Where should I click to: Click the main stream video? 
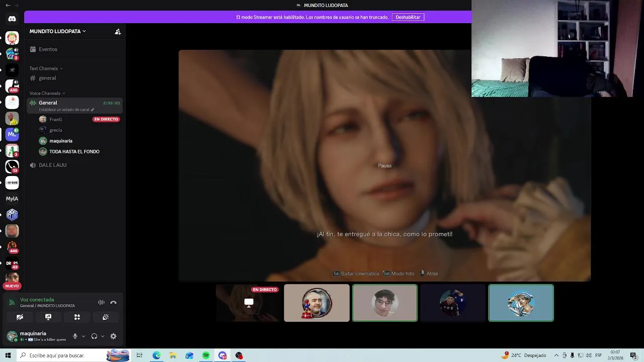tap(384, 165)
